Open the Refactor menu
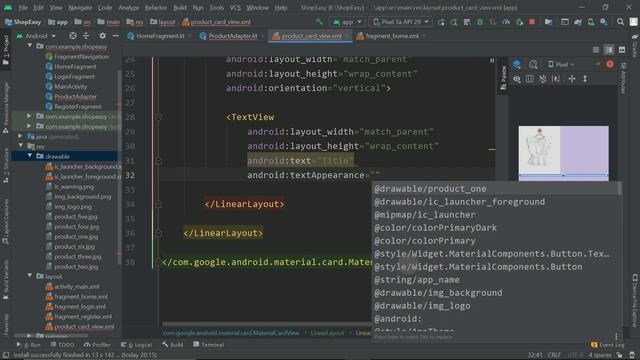This screenshot has height=360, width=640. coord(156,7)
